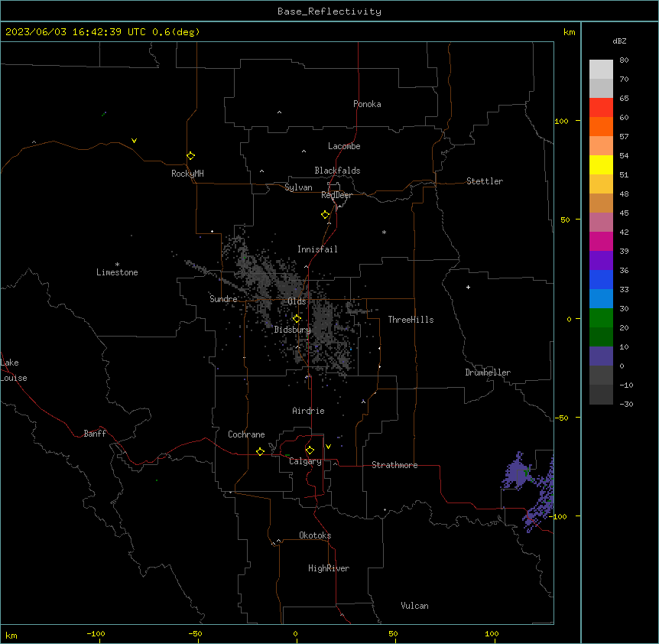The height and width of the screenshot is (644, 659).
Task: Pick the slate purple 10-0 dBZ legend color
Action: pos(601,356)
